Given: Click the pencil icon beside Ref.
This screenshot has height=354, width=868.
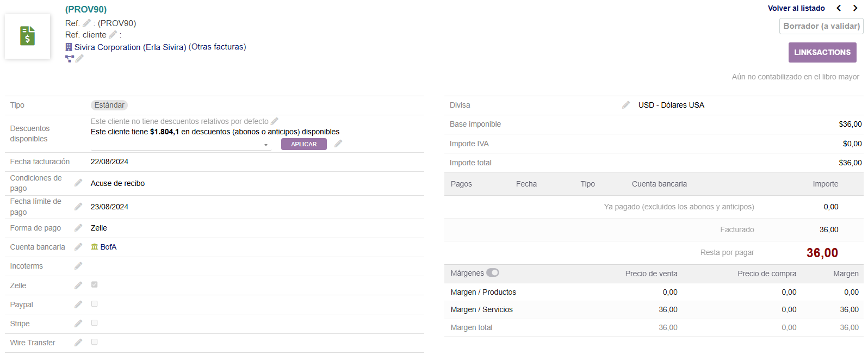Looking at the screenshot, I should [86, 23].
